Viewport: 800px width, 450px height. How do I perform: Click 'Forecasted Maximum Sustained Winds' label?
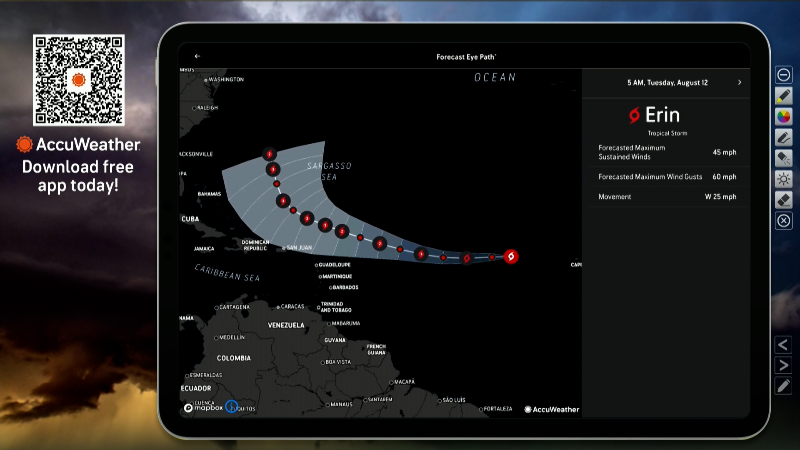pyautogui.click(x=632, y=152)
